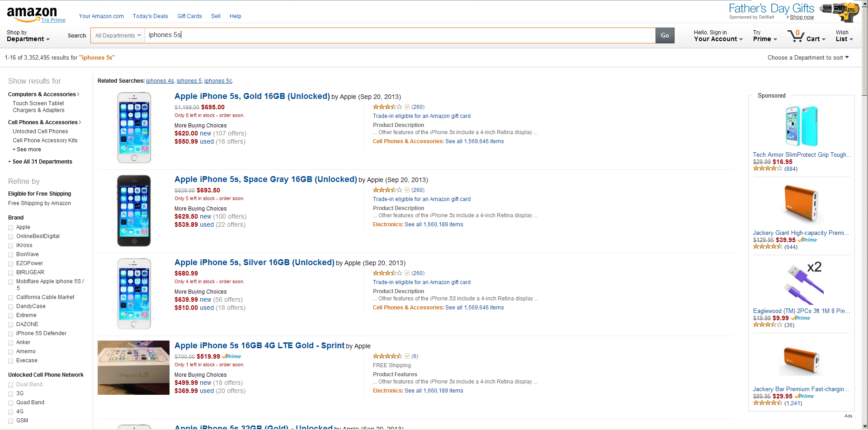View $620.00 new offers for Gold iPhone

pos(210,133)
